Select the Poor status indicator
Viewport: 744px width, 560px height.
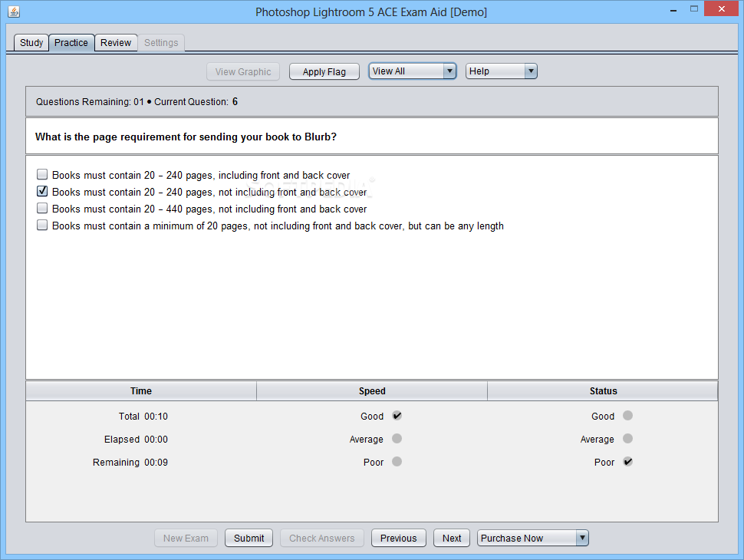[627, 461]
